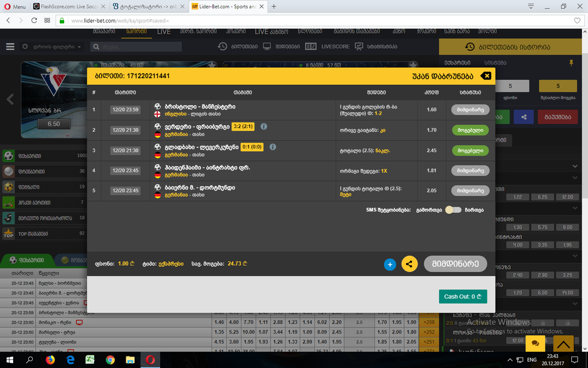This screenshot has width=588, height=368.
Task: Switch to the ტოტალიზატორი browser tab
Action: (149, 6)
